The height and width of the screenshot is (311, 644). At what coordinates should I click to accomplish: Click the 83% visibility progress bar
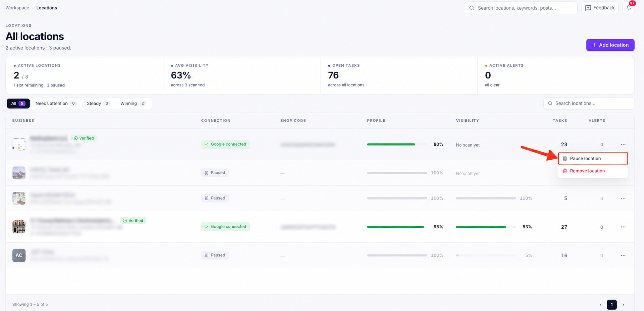point(486,227)
